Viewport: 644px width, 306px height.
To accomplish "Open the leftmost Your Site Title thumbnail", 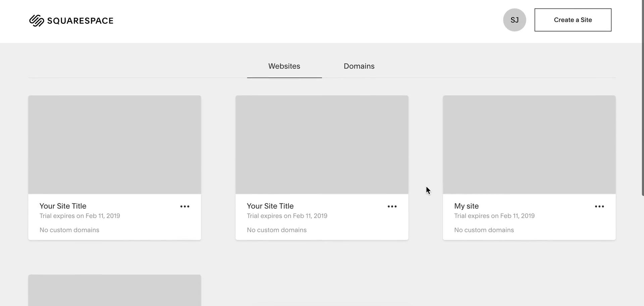I will pos(115,145).
